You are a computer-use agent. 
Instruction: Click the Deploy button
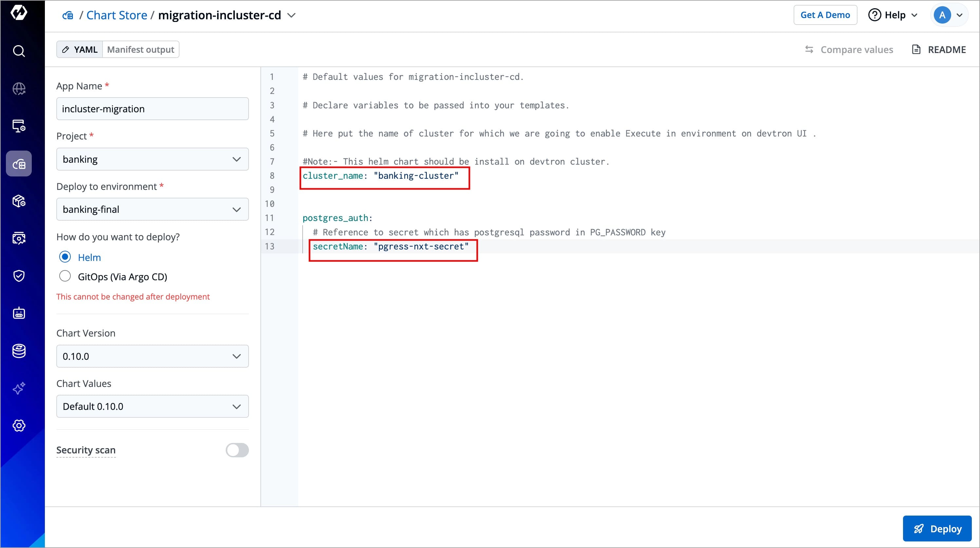pyautogui.click(x=937, y=529)
